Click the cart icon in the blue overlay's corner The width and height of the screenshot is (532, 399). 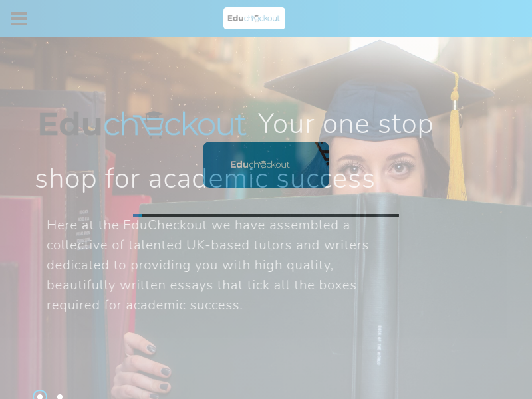tap(323, 153)
